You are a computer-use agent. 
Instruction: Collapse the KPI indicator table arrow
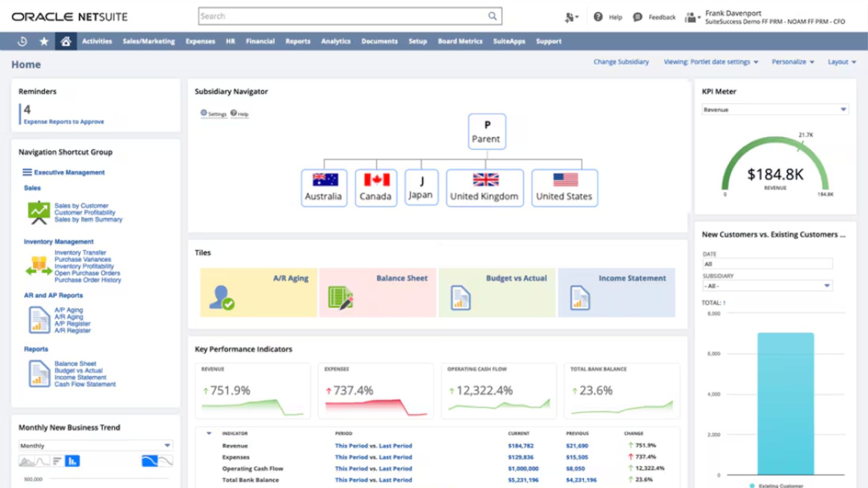click(x=209, y=433)
